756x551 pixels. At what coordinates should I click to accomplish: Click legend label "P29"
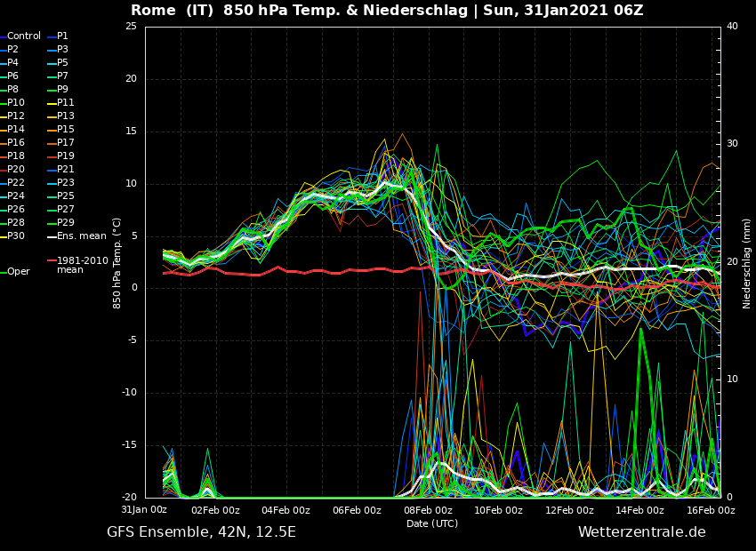click(66, 222)
